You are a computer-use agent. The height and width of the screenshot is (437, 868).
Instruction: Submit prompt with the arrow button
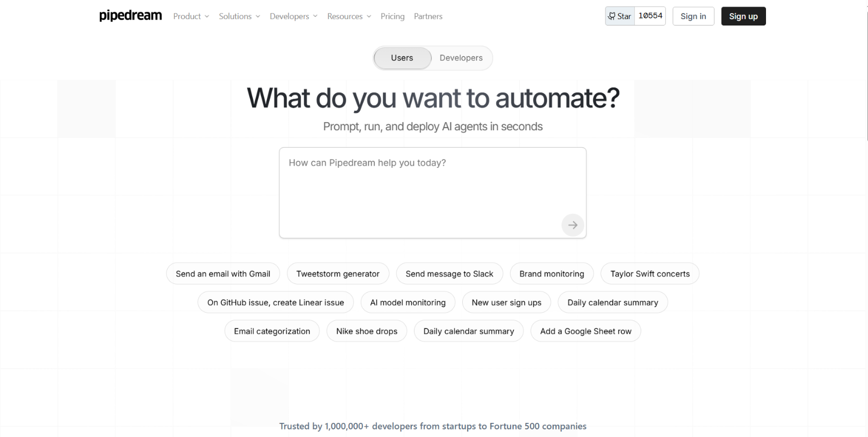coord(572,225)
